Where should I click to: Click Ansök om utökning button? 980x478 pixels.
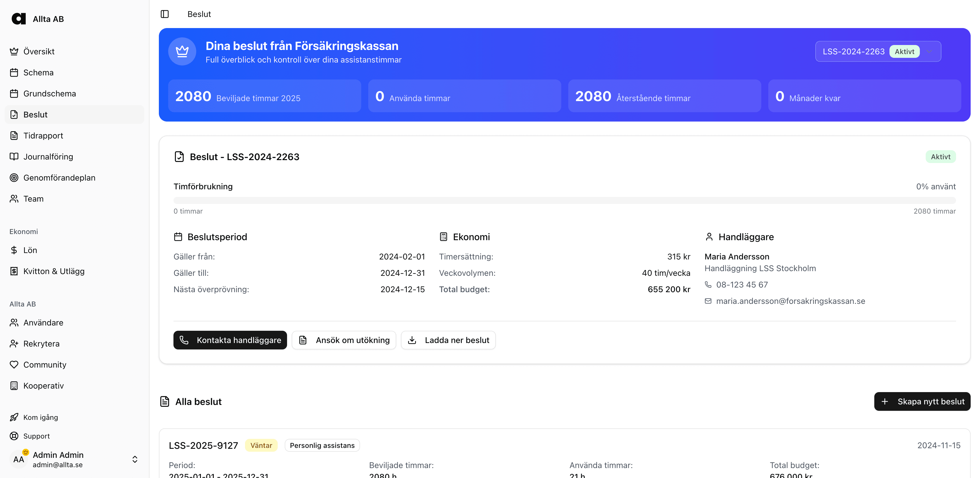(x=343, y=340)
